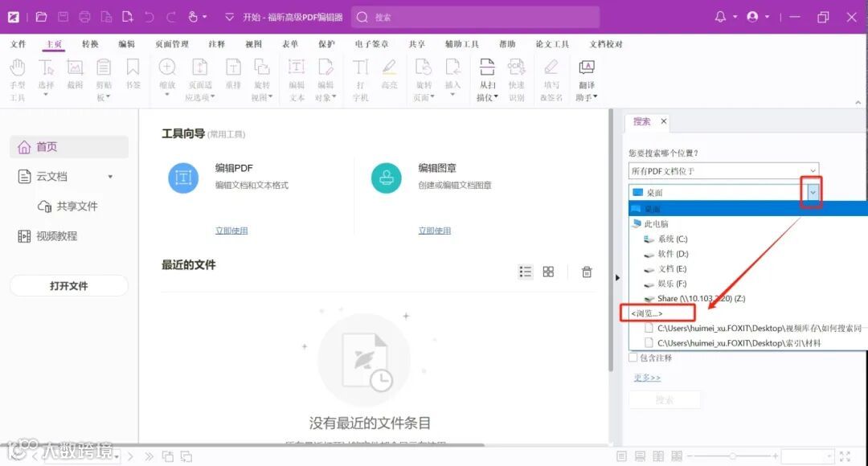The height and width of the screenshot is (466, 868).
Task: Collapse the ribbon with the chevron
Action: pyautogui.click(x=858, y=102)
